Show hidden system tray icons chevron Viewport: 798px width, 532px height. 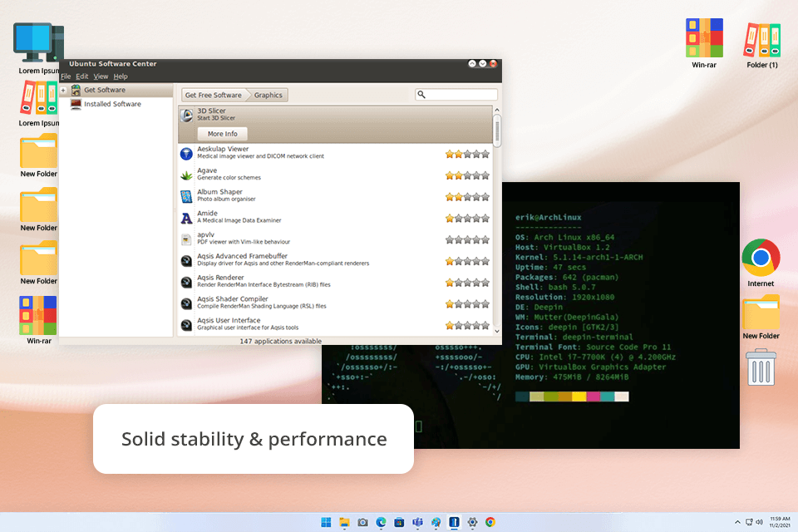tap(736, 522)
